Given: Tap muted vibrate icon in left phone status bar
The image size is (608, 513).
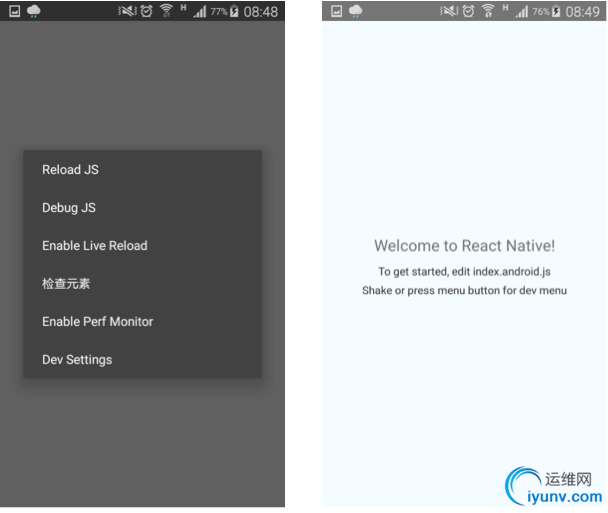Looking at the screenshot, I should (x=127, y=11).
